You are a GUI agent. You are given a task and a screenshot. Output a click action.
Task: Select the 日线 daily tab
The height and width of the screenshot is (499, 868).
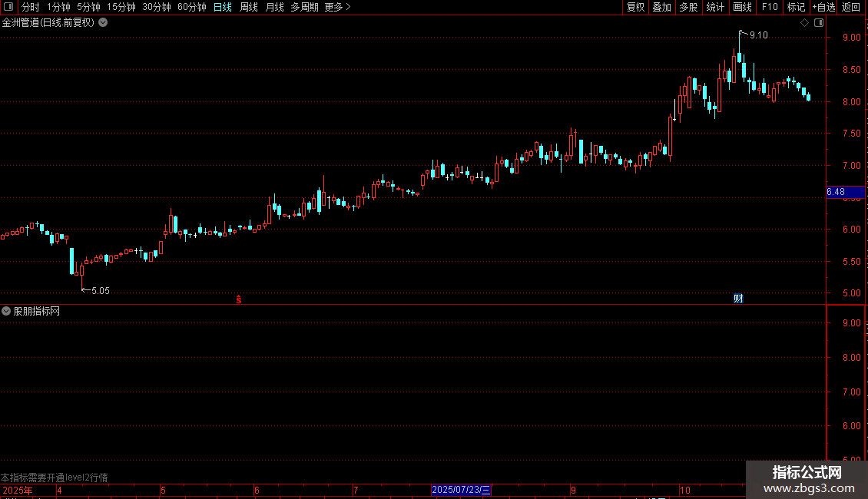223,7
